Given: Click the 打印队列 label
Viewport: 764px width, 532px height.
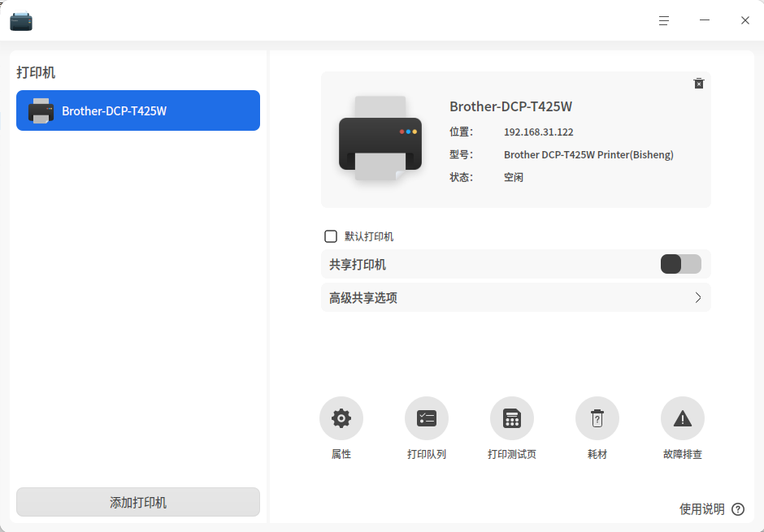Looking at the screenshot, I should 427,454.
